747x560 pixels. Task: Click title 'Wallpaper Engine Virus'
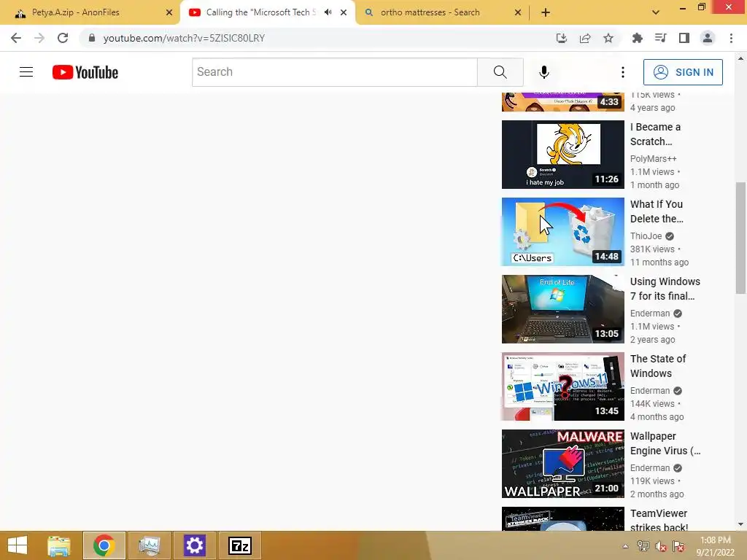pos(665,443)
